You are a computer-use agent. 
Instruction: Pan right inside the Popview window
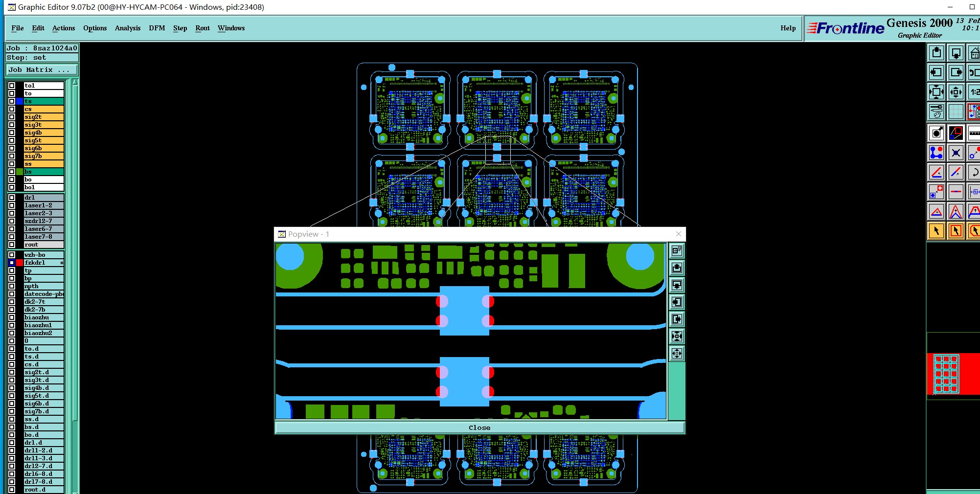point(677,319)
